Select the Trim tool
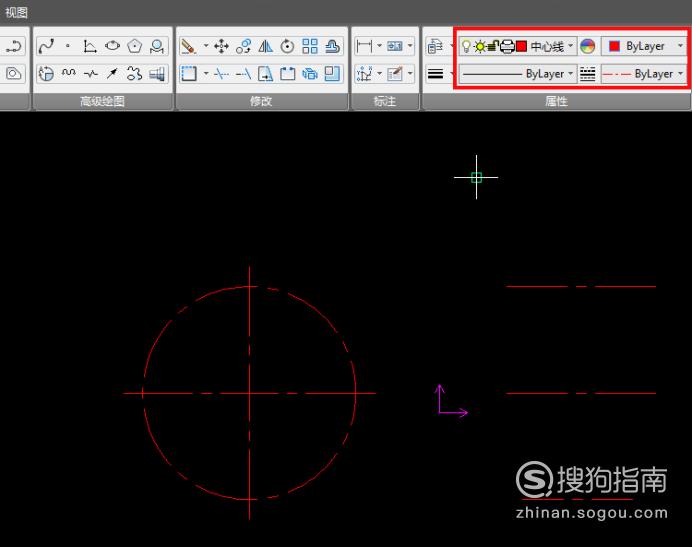The image size is (692, 547). pos(221,73)
